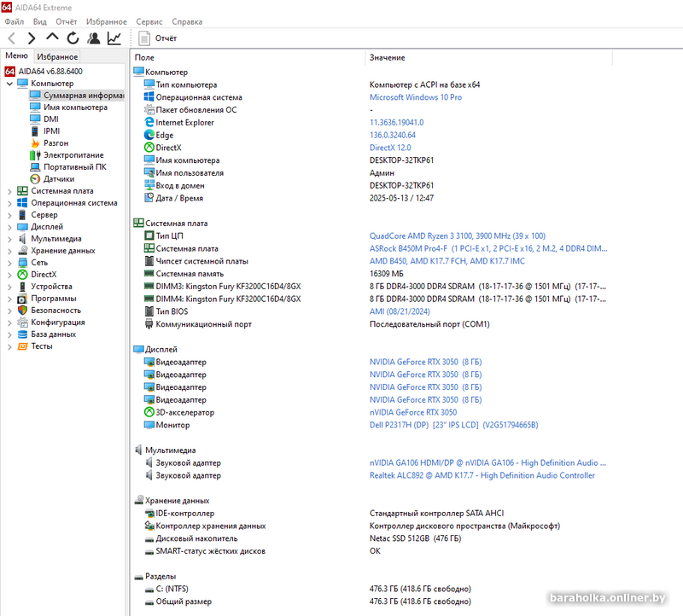The height and width of the screenshot is (616, 683).
Task: Expand the DirectX tree node
Action: click(9, 275)
